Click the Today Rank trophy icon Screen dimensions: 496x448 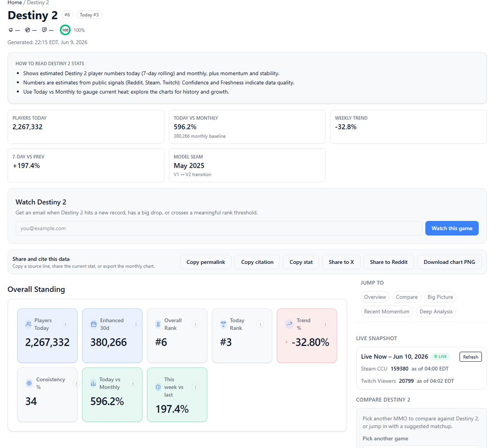223,324
